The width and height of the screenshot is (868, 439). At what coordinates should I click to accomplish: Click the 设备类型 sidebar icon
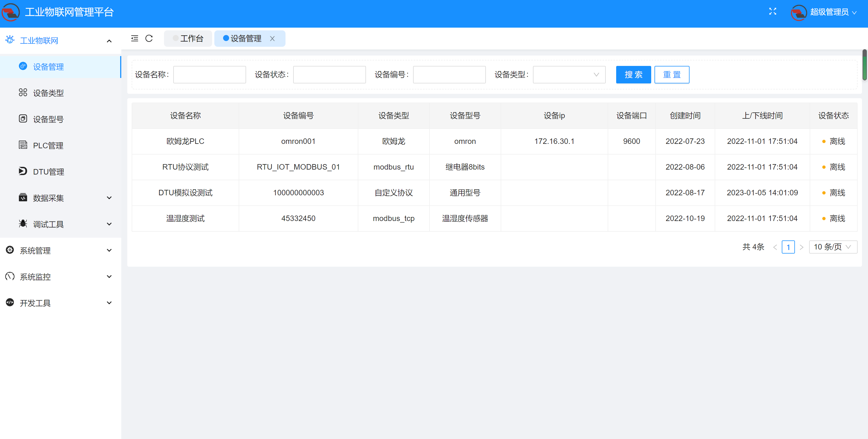[23, 92]
